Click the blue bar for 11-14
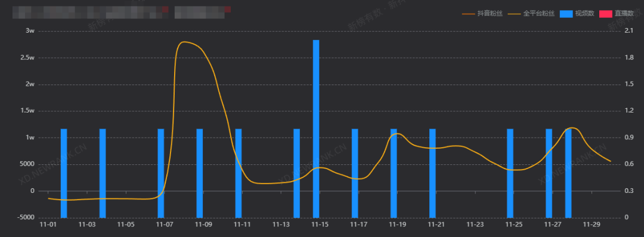Image resolution: width=644 pixels, height=237 pixels. [296, 173]
